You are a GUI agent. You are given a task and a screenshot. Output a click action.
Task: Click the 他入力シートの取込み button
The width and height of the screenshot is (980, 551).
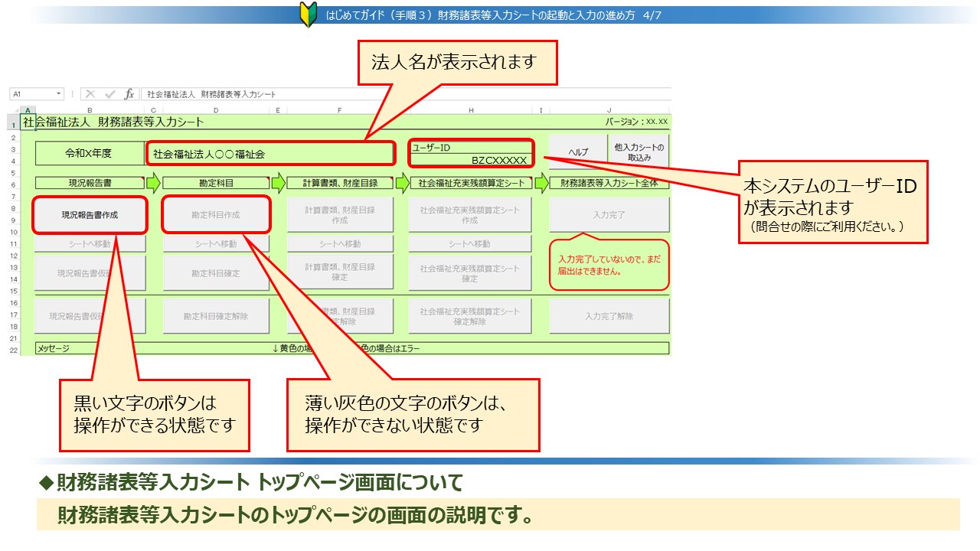[638, 152]
